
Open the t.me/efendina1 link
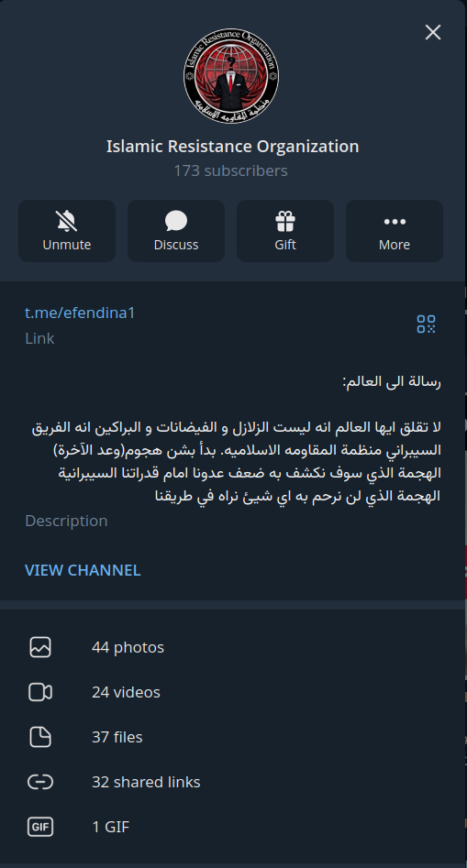pos(80,313)
